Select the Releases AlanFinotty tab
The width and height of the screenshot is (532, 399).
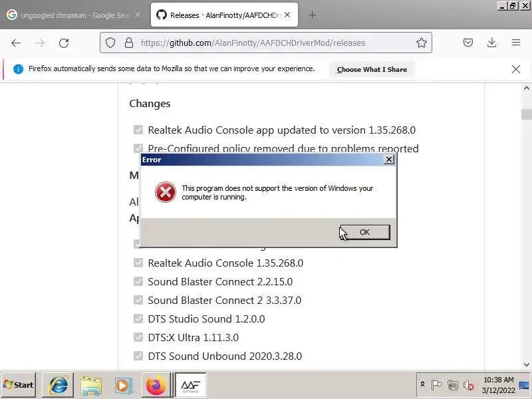click(224, 15)
